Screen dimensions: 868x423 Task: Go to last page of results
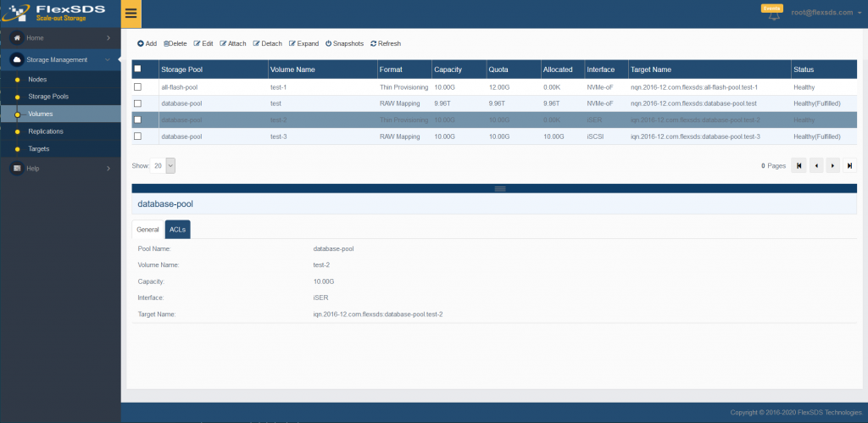click(x=849, y=165)
